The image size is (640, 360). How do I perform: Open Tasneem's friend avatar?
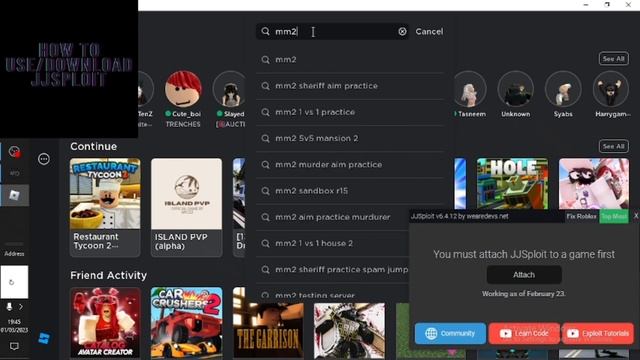469,89
